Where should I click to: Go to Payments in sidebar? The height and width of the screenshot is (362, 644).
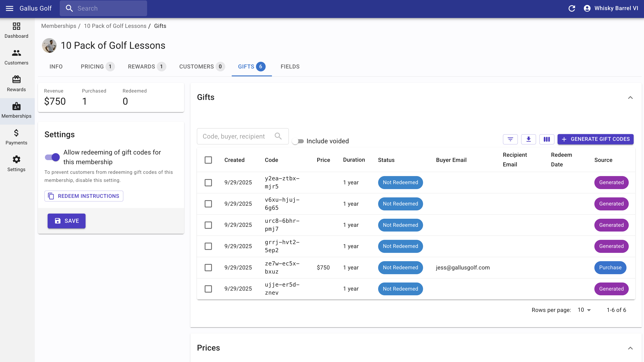pos(16,137)
